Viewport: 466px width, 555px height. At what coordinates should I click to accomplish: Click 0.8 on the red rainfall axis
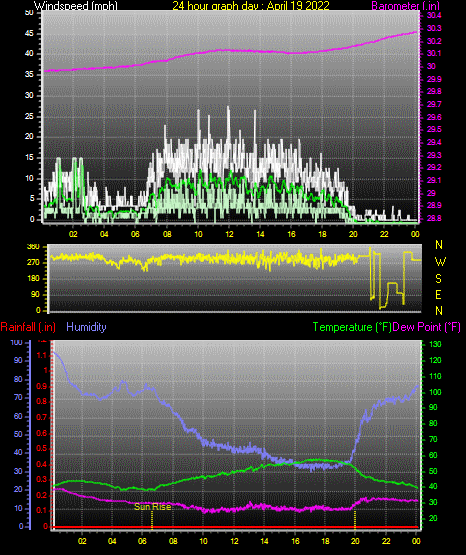(x=42, y=402)
